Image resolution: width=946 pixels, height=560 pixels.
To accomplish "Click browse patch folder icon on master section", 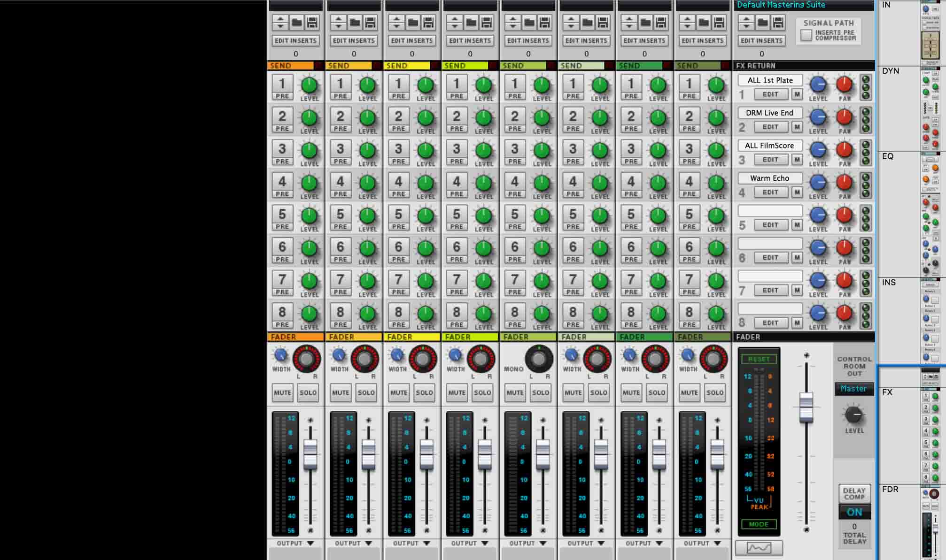I will [x=762, y=23].
